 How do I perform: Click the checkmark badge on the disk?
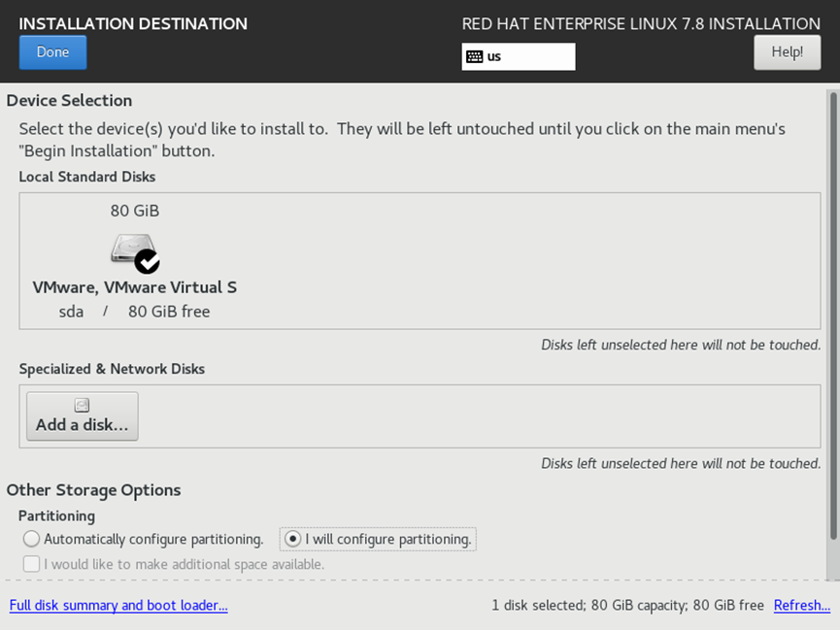(x=148, y=261)
